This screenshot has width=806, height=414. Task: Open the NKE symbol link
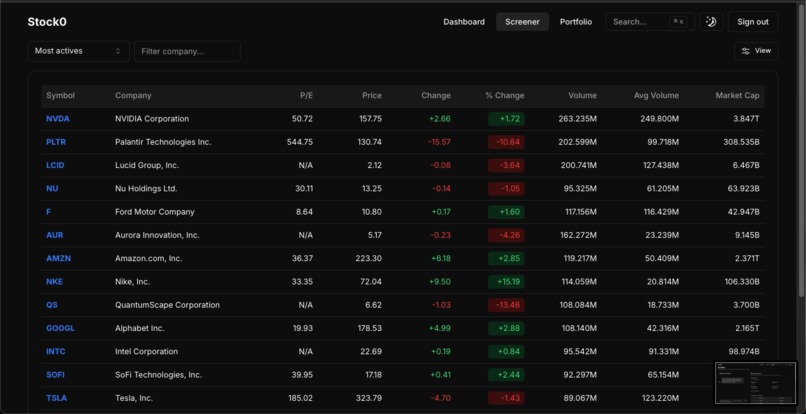click(54, 281)
